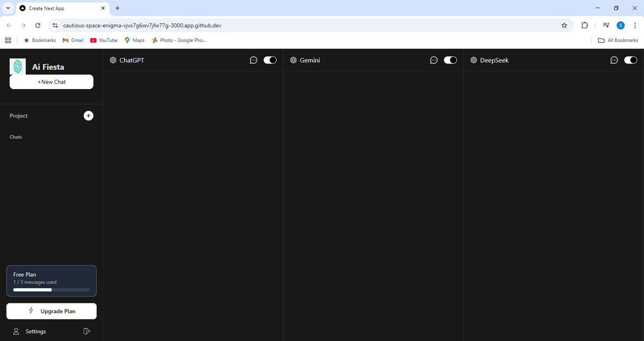Open the ChatGPT chat bubble icon
The image size is (644, 341).
tap(254, 60)
